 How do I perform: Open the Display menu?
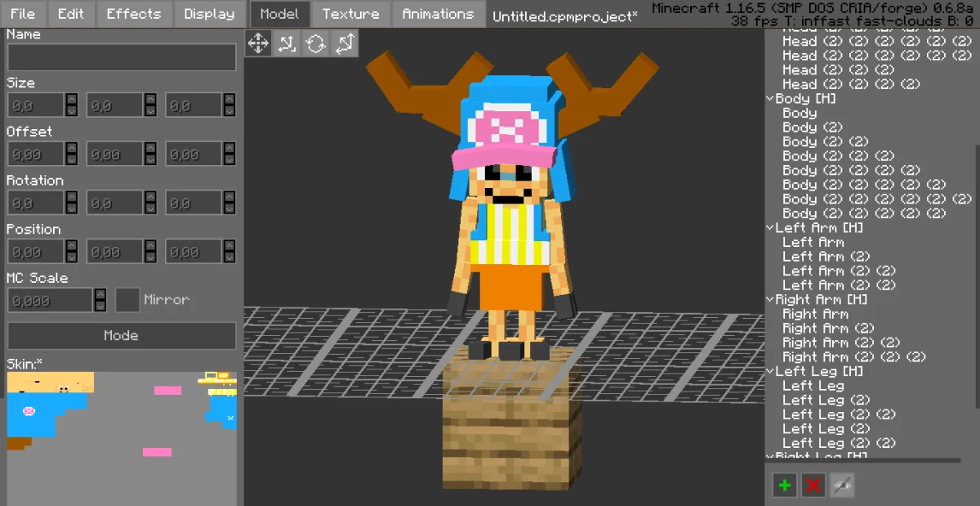pyautogui.click(x=209, y=14)
